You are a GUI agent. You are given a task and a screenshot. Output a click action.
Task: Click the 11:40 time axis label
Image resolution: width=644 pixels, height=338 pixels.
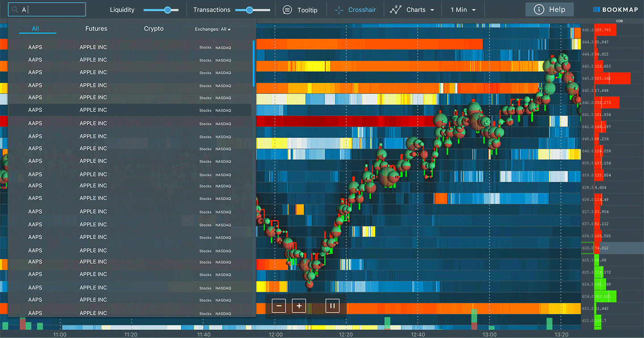point(203,334)
